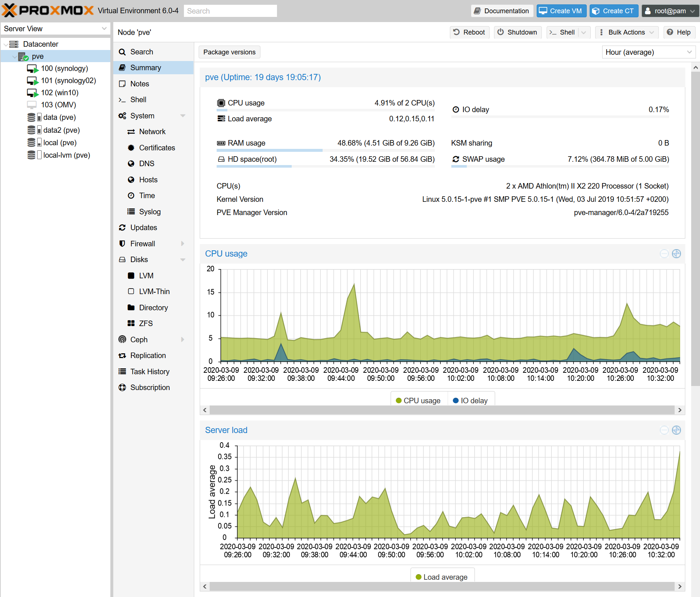Collapse the Disks submenu arrow
Viewport: 700px width, 597px height.
[x=183, y=260]
